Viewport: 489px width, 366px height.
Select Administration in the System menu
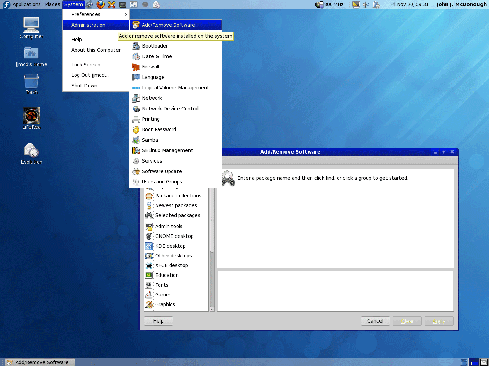96,25
